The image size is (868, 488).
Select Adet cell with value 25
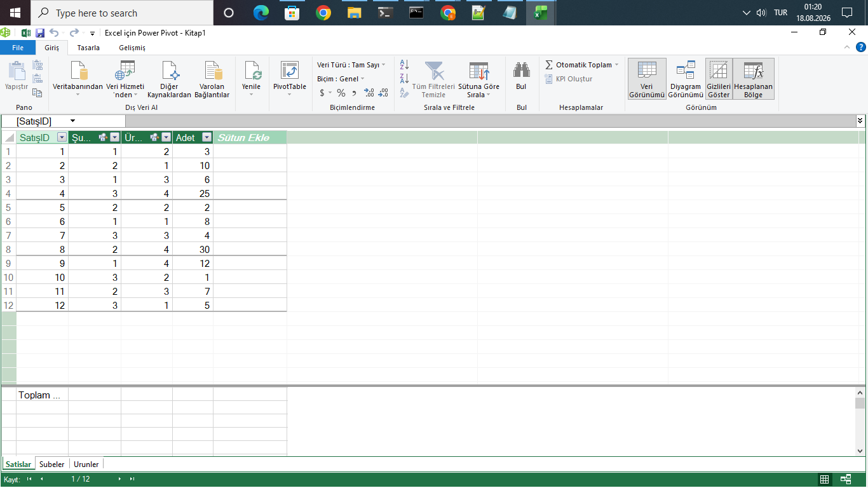click(193, 193)
